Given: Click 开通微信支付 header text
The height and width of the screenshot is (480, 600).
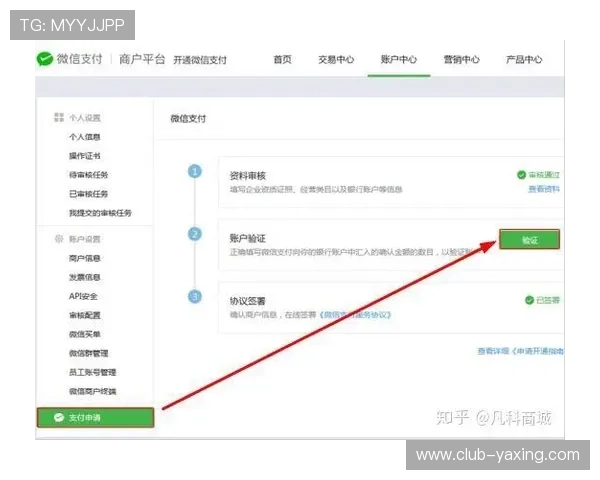Looking at the screenshot, I should coord(200,60).
